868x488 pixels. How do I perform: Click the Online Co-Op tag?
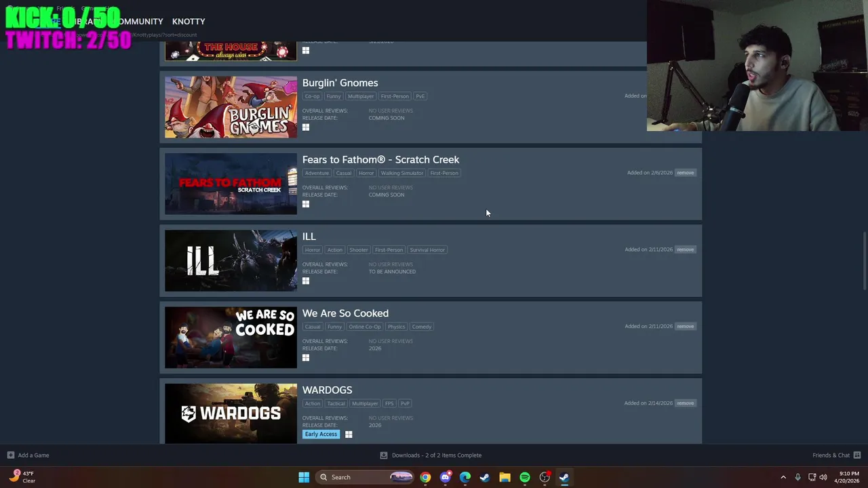tap(365, 327)
